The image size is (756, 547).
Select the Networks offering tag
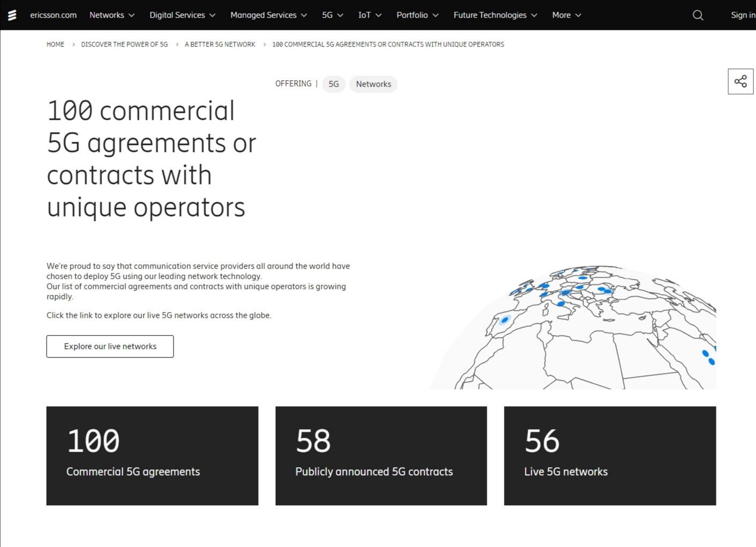(374, 84)
